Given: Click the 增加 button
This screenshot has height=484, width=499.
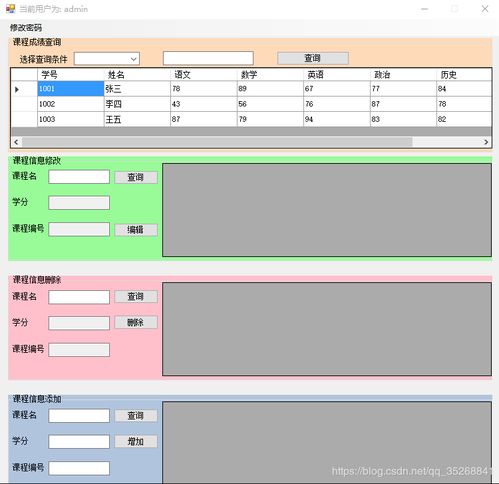Looking at the screenshot, I should click(136, 442).
